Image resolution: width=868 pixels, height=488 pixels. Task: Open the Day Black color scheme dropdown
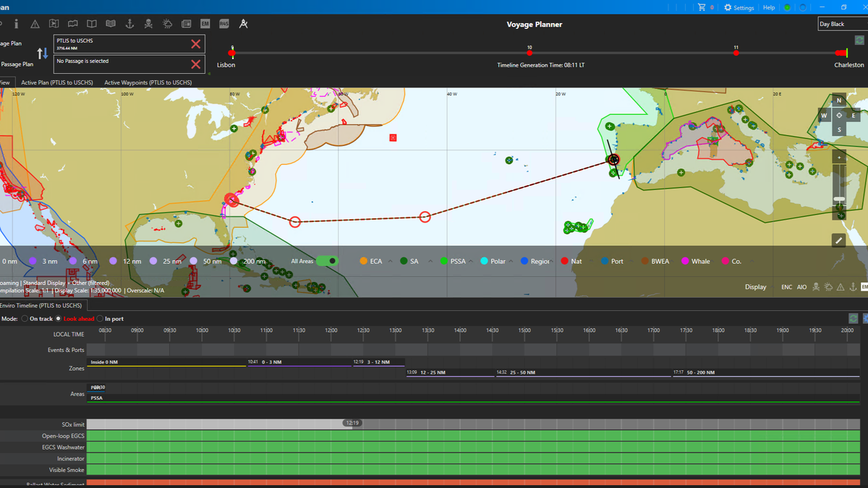(841, 23)
